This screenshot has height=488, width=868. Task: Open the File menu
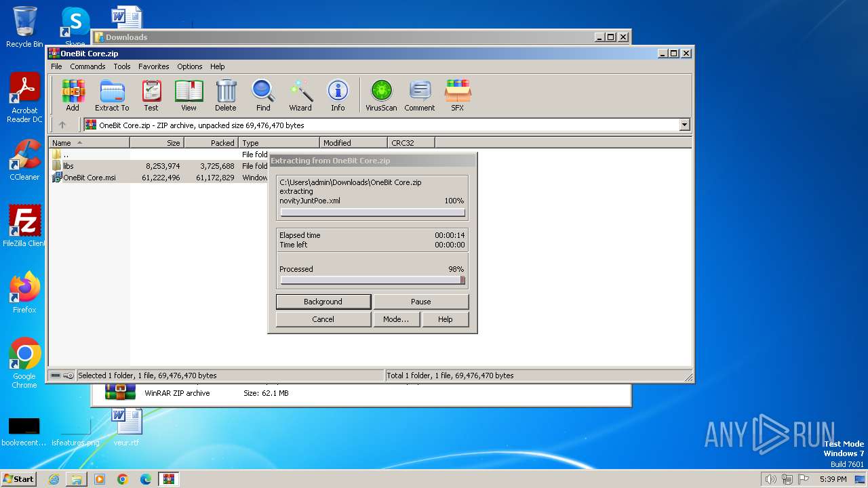56,66
